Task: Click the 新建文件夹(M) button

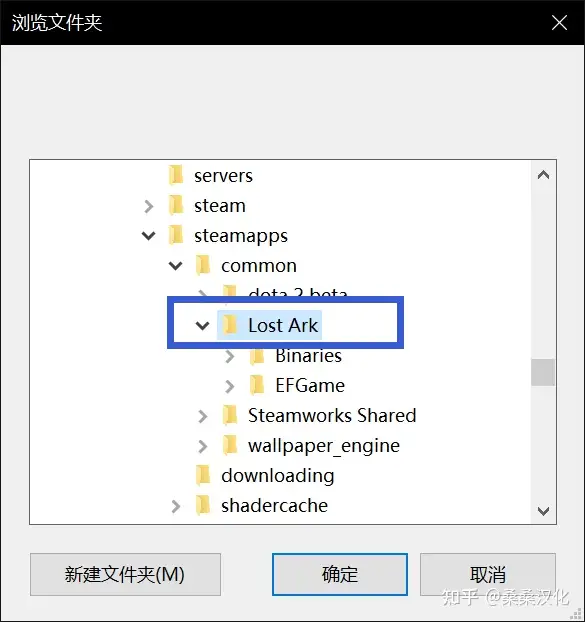Action: pos(125,574)
